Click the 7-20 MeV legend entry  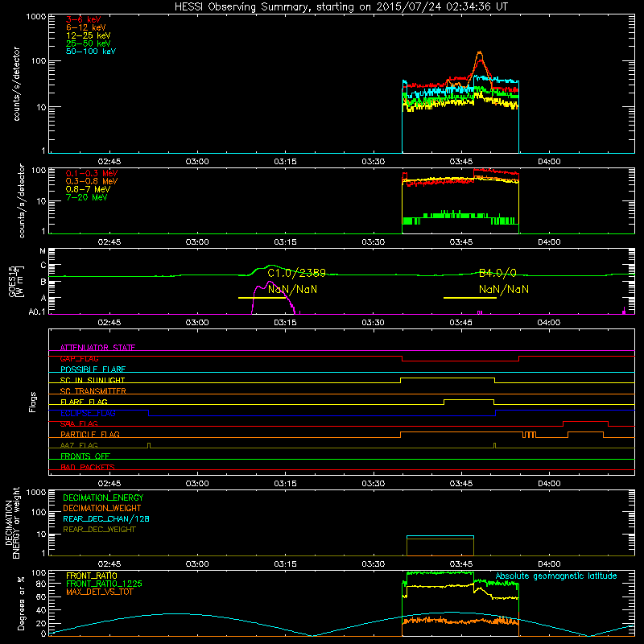(86, 197)
